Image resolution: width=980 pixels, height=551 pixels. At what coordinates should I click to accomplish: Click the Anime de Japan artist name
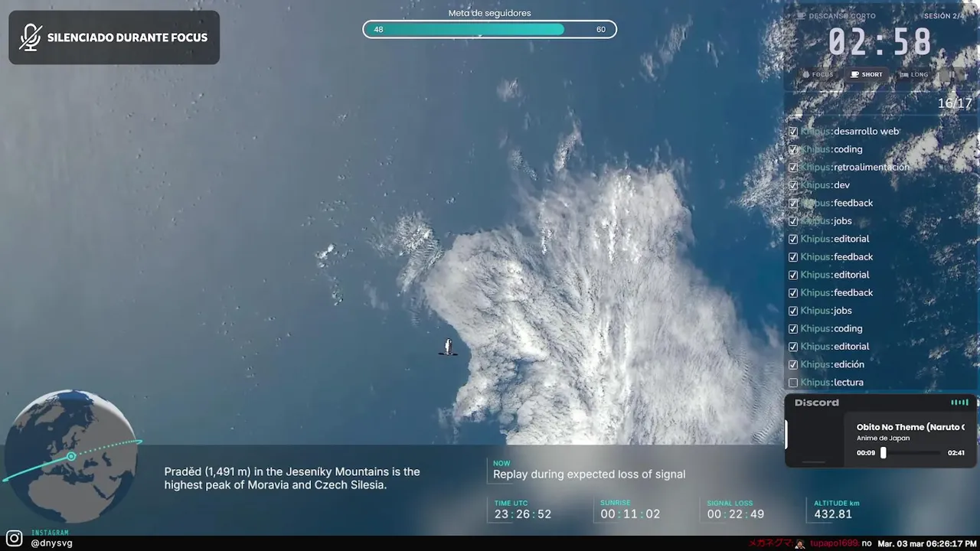(x=883, y=439)
